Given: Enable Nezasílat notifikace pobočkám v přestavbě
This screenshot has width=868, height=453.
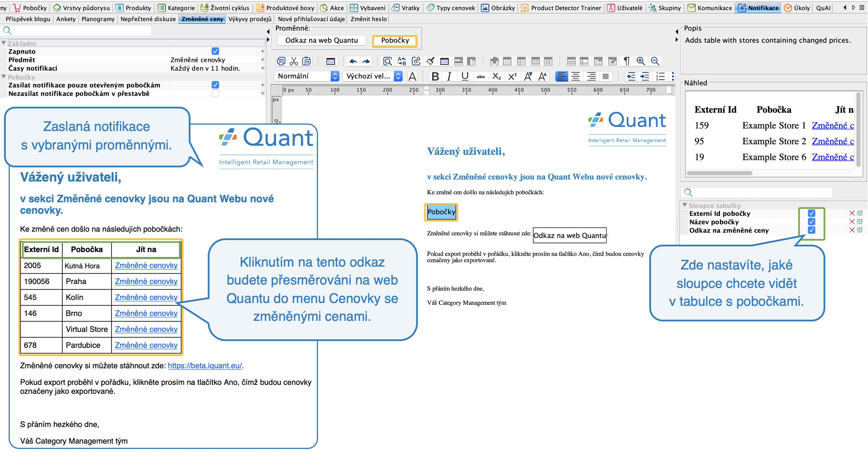Looking at the screenshot, I should (x=215, y=93).
